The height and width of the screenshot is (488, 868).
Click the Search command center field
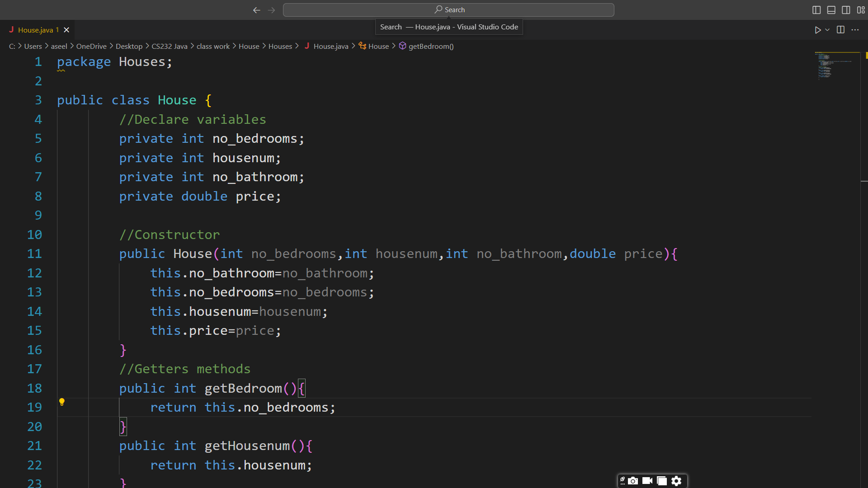tap(448, 10)
